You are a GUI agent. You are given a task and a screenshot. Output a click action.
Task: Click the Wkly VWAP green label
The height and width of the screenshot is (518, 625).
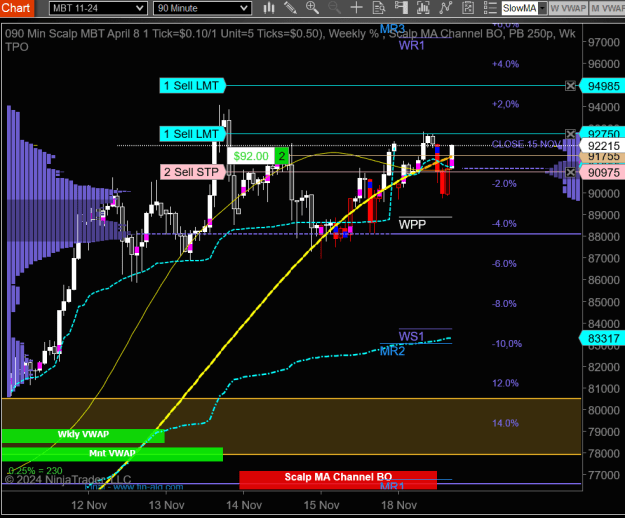pos(83,435)
